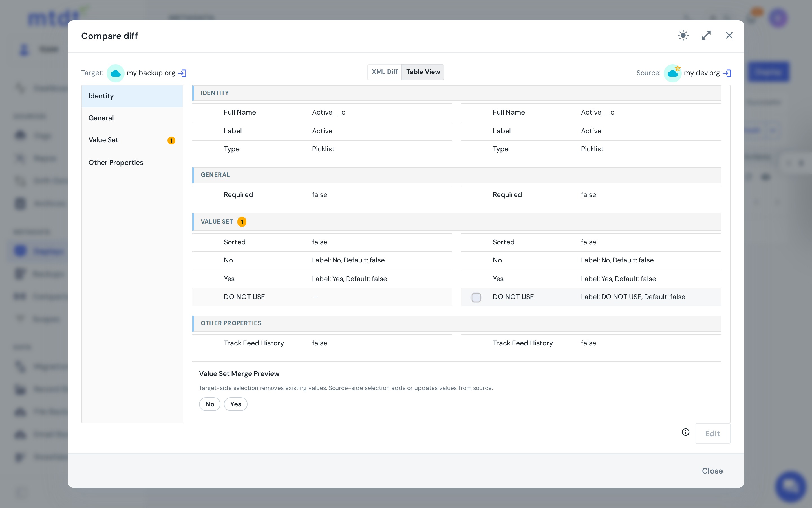Viewport: 812px width, 508px height.
Task: Click 'my backup org' target name
Action: pyautogui.click(x=151, y=73)
